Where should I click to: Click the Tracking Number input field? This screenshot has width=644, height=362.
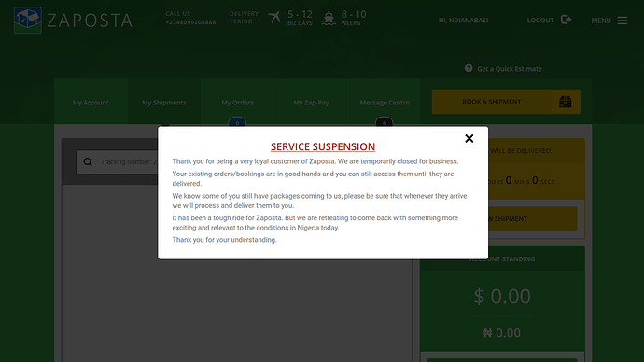click(x=117, y=161)
